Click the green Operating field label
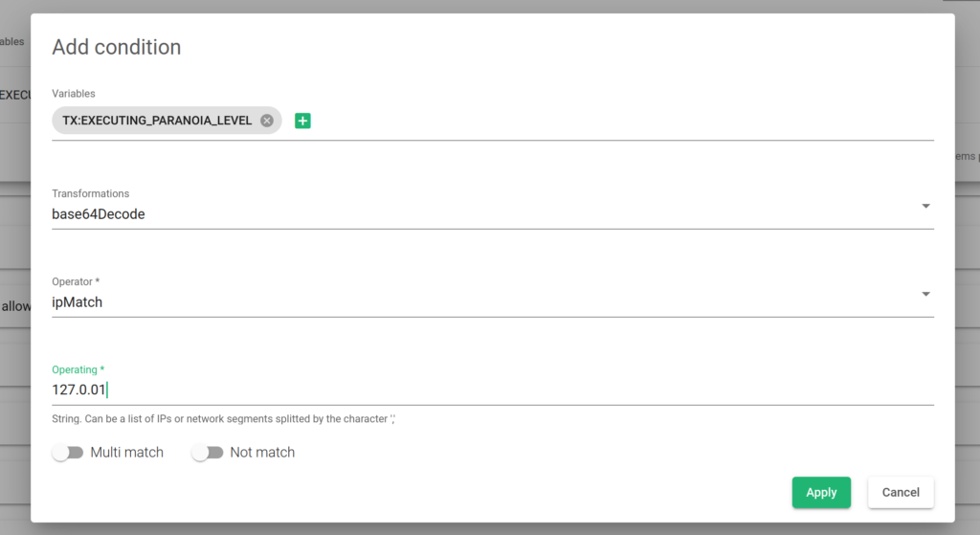Screen dimensions: 980x535 pyautogui.click(x=78, y=369)
